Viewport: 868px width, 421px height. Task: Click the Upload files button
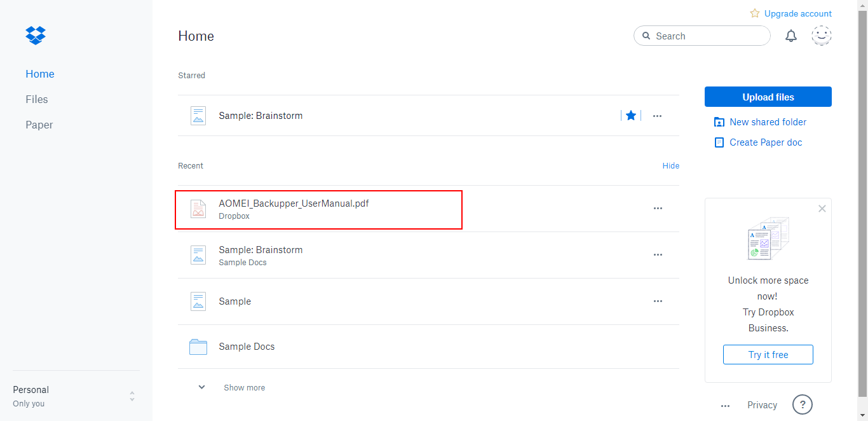(768, 97)
